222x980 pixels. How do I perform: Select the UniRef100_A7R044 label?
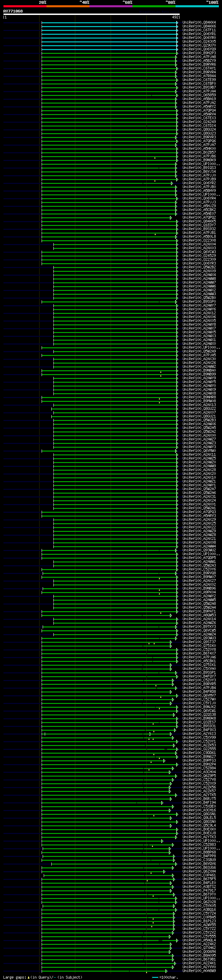[199, 76]
